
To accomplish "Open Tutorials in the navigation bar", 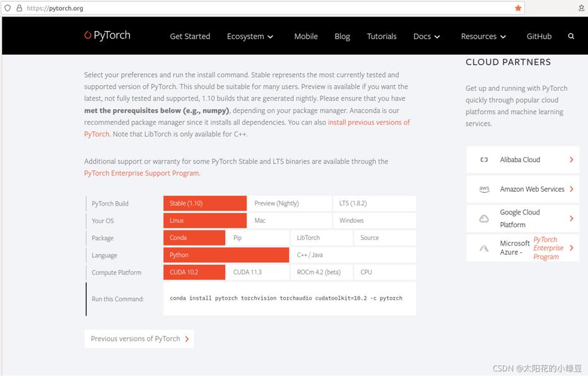I will [381, 37].
